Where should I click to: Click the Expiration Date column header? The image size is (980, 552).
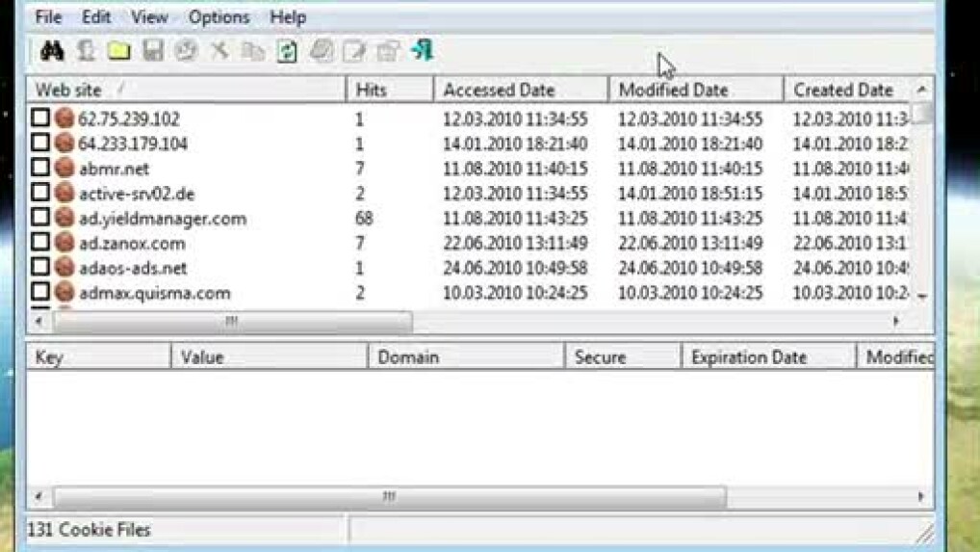pyautogui.click(x=766, y=357)
